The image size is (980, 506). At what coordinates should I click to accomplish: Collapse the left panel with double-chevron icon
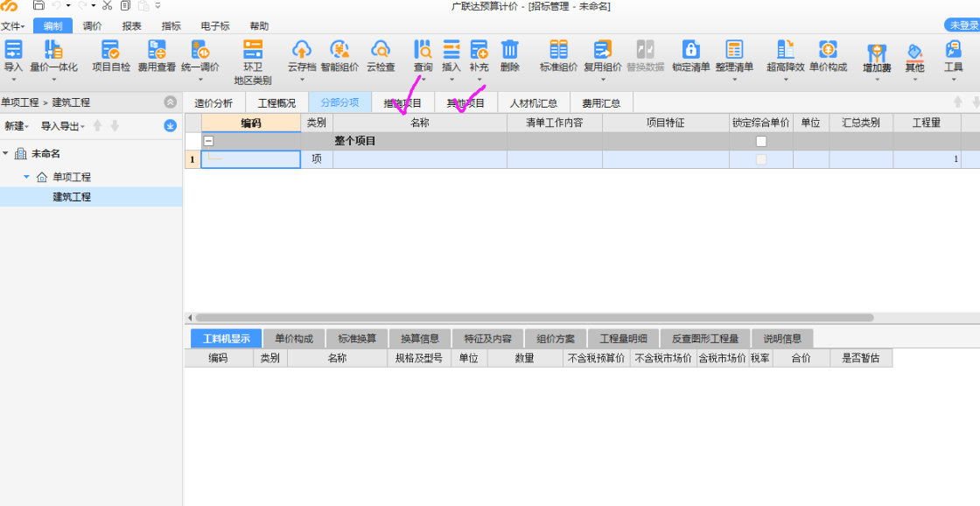(x=170, y=102)
